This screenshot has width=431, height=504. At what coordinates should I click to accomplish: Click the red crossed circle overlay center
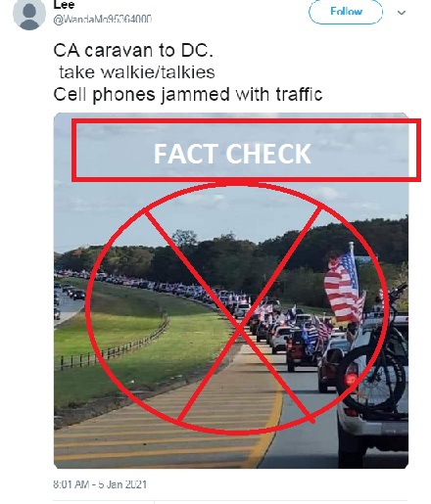[240, 328]
